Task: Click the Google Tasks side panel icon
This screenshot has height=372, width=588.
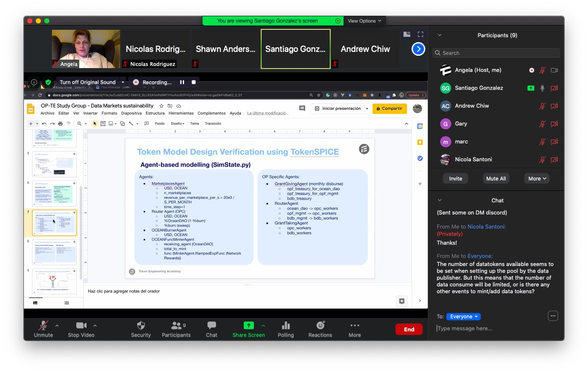Action: point(420,158)
